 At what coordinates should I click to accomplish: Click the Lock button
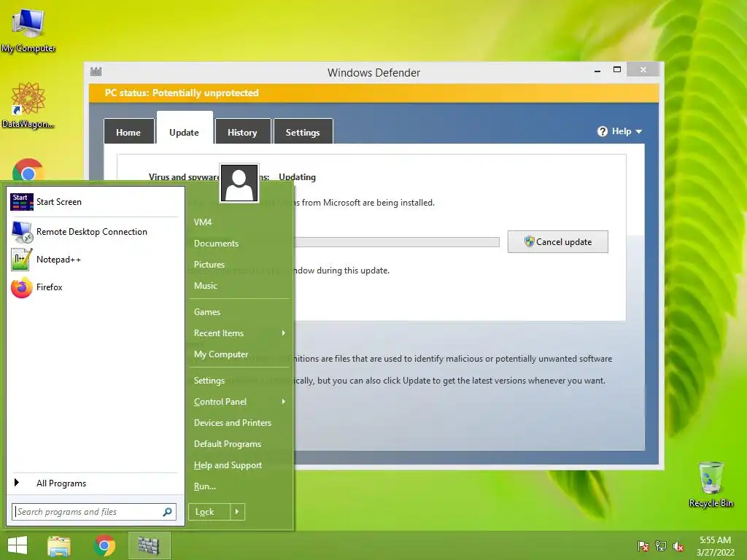209,512
